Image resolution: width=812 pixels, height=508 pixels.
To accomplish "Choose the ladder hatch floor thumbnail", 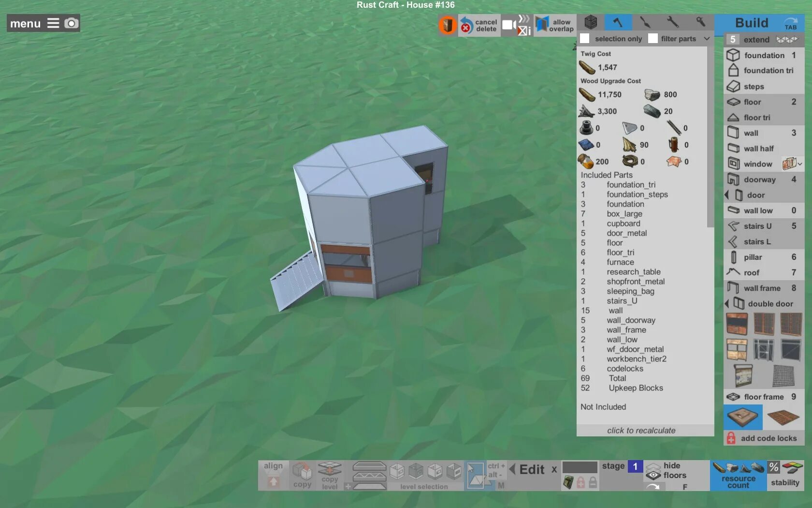I will (743, 418).
